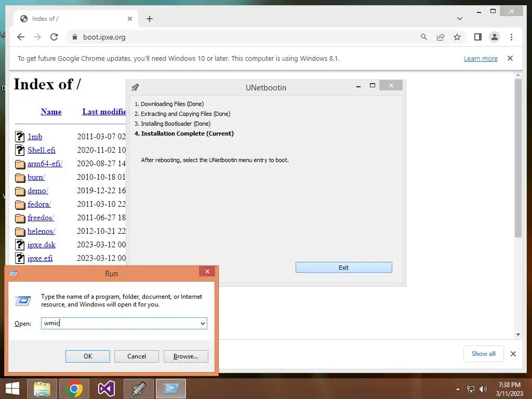Switch to Chrome in the taskbar

(x=74, y=389)
